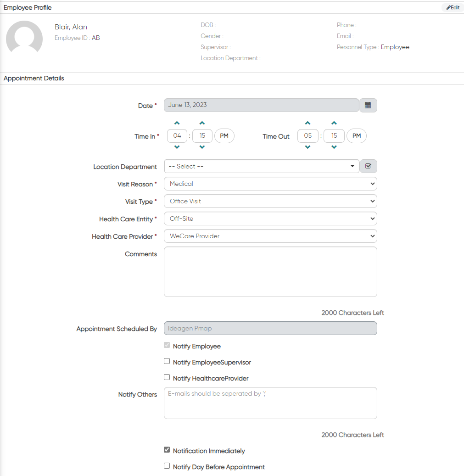Enable the Notify HealthcareProvider checkbox
The height and width of the screenshot is (476, 464).
click(x=167, y=377)
